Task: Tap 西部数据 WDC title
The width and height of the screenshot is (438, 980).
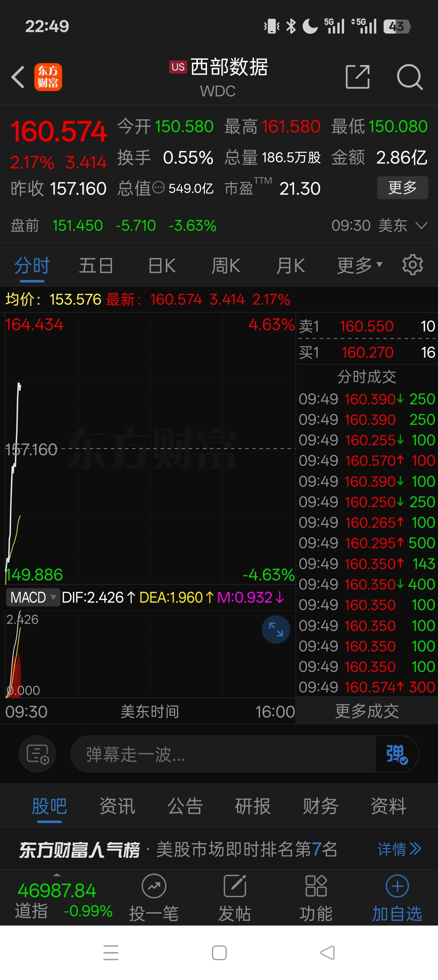Action: tap(219, 77)
